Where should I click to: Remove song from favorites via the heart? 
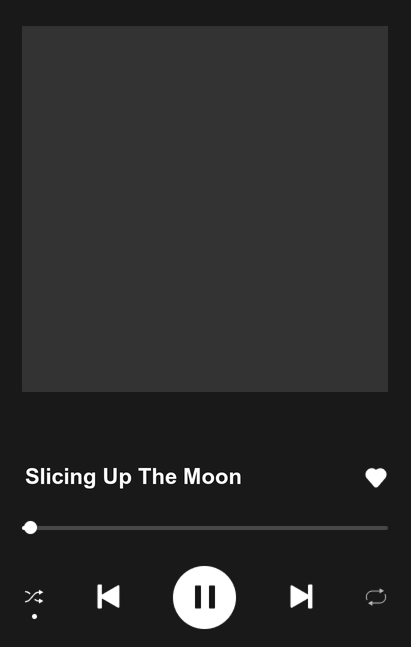[x=376, y=478]
